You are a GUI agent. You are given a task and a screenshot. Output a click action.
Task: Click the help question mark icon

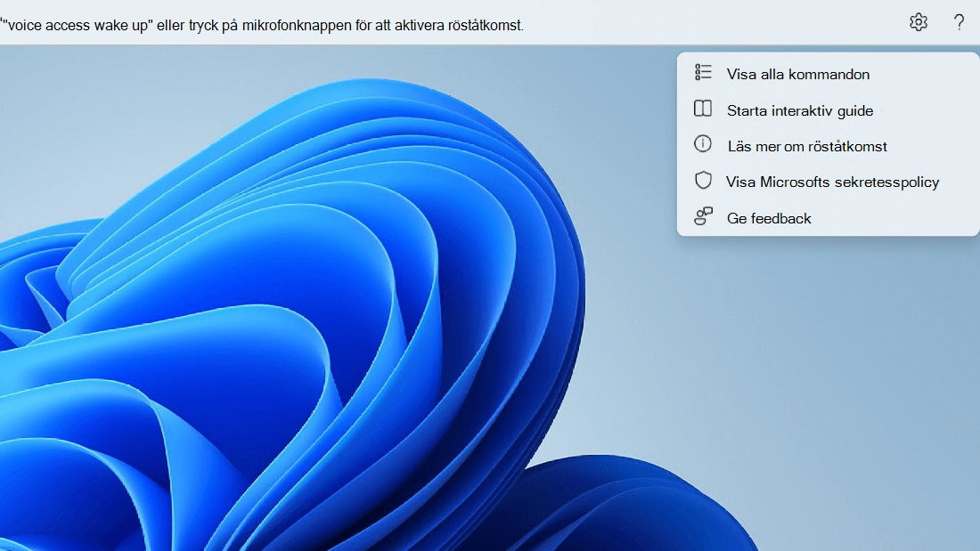point(959,22)
